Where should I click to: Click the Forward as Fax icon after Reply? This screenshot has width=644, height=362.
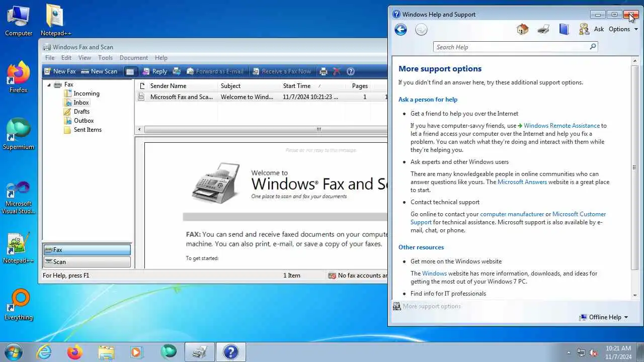[x=177, y=71]
